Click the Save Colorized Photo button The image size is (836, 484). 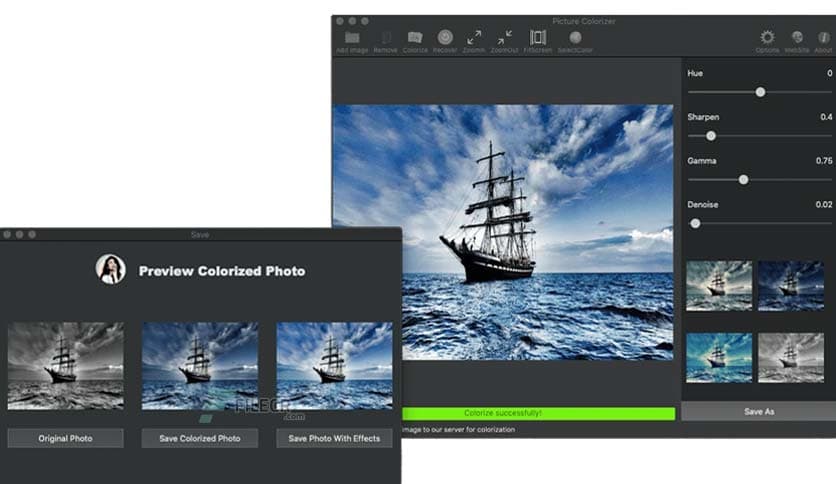pyautogui.click(x=200, y=438)
